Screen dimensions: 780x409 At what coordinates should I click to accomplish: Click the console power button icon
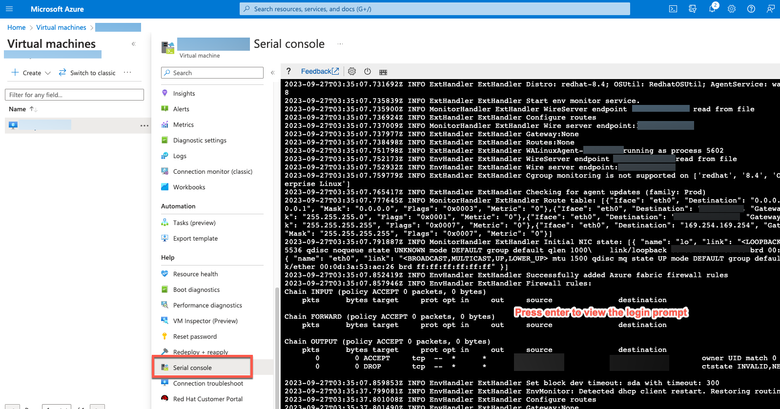(x=367, y=71)
